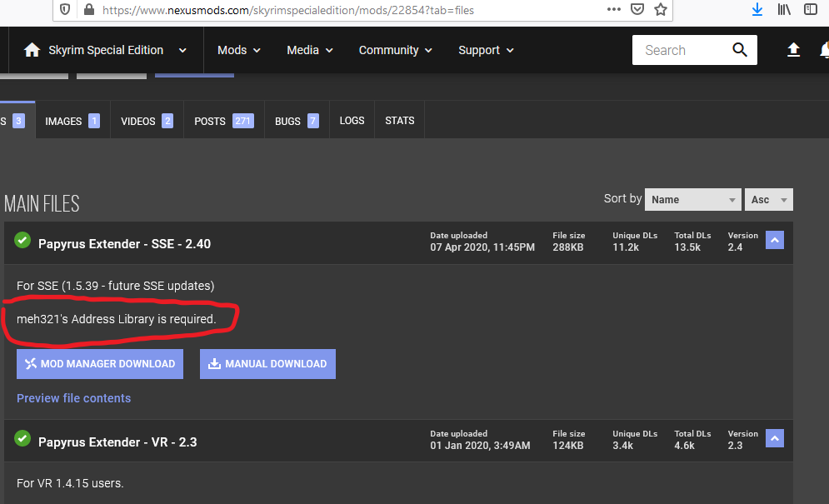Image resolution: width=829 pixels, height=504 pixels.
Task: Open notifications bell icon
Action: (x=824, y=50)
